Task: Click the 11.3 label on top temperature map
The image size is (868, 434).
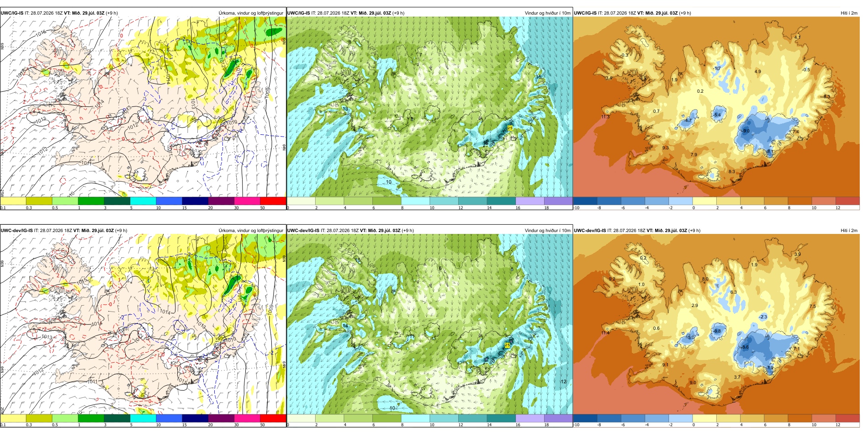Action: coord(605,117)
